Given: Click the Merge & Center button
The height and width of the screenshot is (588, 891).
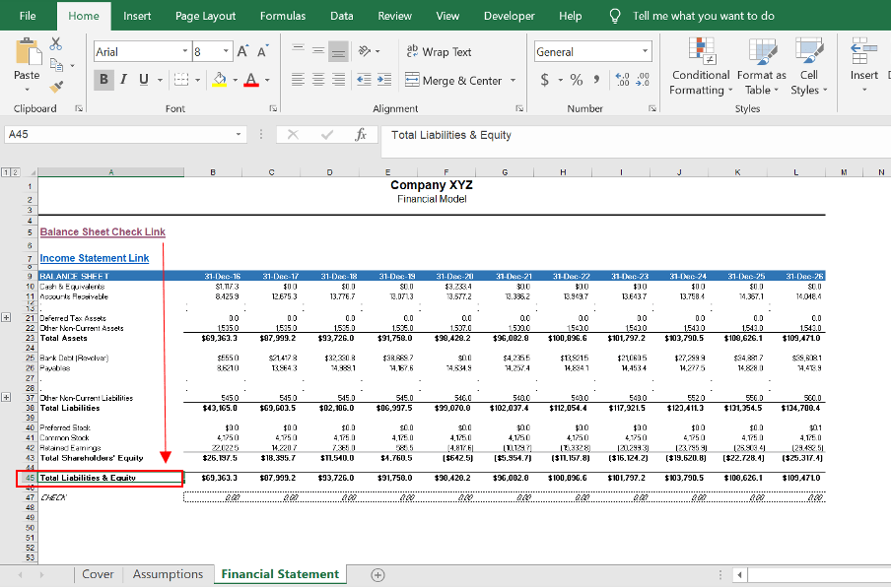Looking at the screenshot, I should 453,81.
